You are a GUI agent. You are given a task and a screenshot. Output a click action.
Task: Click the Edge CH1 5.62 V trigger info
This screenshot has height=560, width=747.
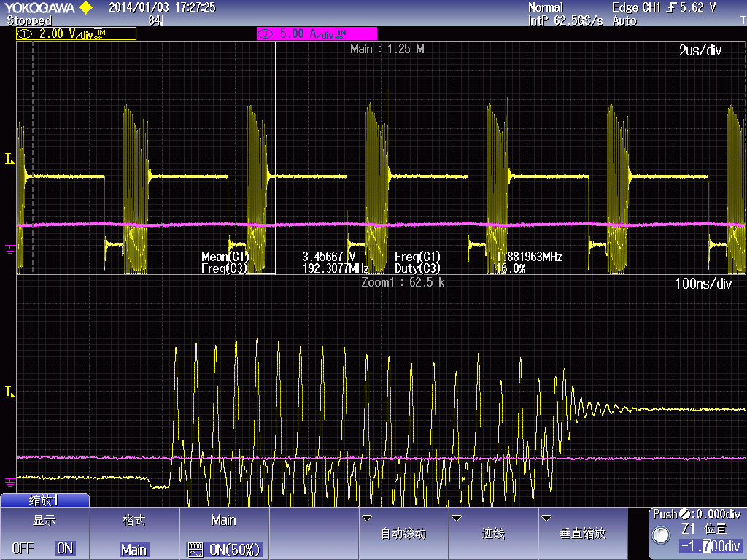664,7
